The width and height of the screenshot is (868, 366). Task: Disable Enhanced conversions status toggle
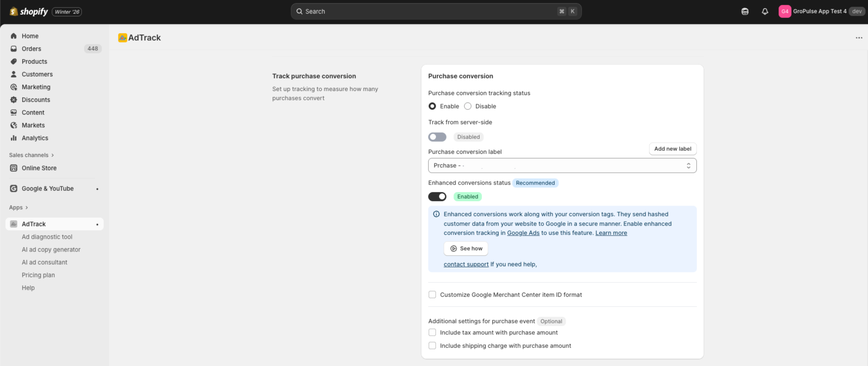click(437, 197)
